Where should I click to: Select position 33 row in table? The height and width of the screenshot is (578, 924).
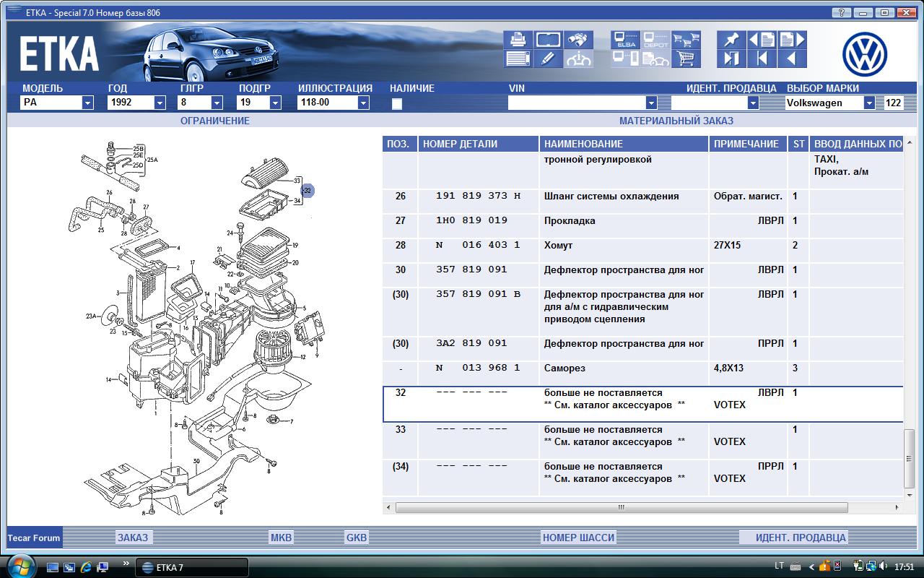click(x=642, y=441)
